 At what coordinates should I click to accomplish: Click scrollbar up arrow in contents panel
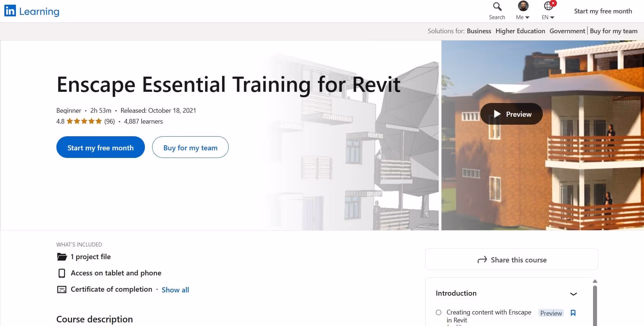(x=595, y=281)
